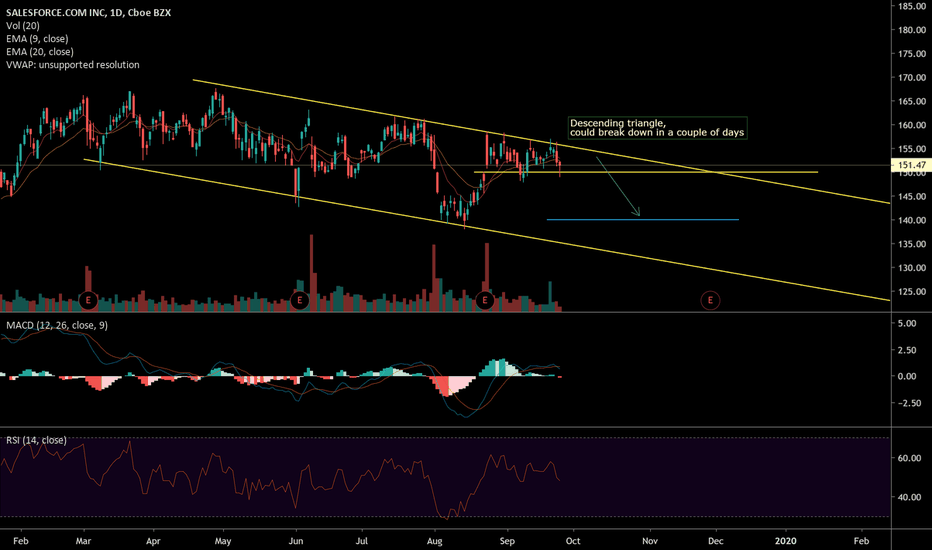This screenshot has height=550, width=932.
Task: Click the 170.00 price axis label
Action: point(912,77)
